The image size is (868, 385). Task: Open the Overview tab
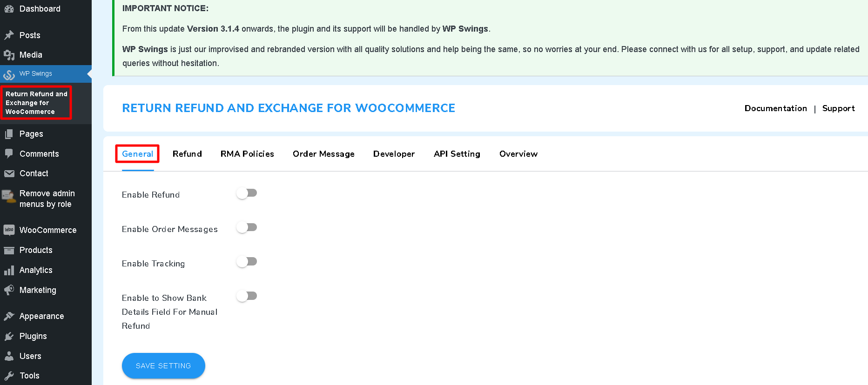(x=518, y=154)
